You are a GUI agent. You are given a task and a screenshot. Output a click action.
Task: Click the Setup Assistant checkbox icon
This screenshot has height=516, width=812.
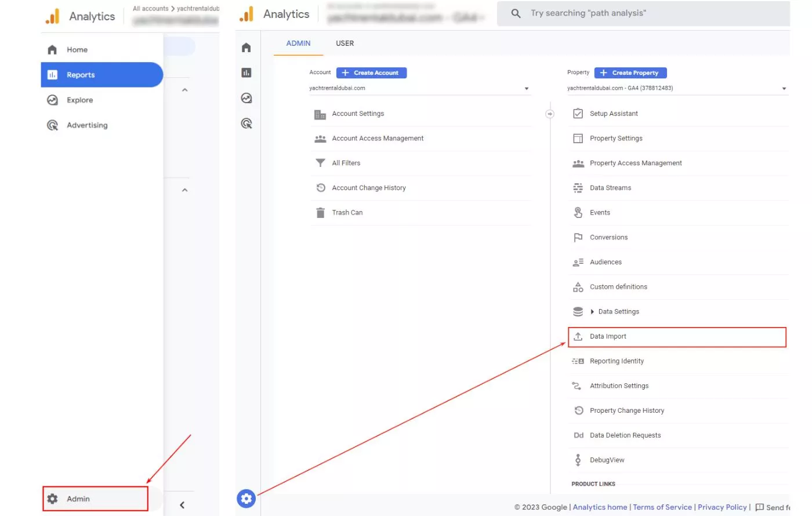[578, 114]
